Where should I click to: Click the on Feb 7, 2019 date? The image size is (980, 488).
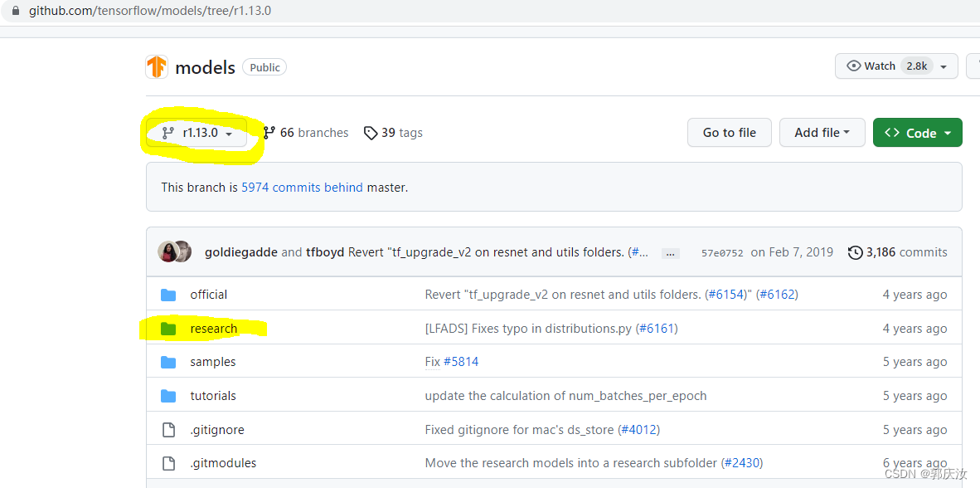792,253
